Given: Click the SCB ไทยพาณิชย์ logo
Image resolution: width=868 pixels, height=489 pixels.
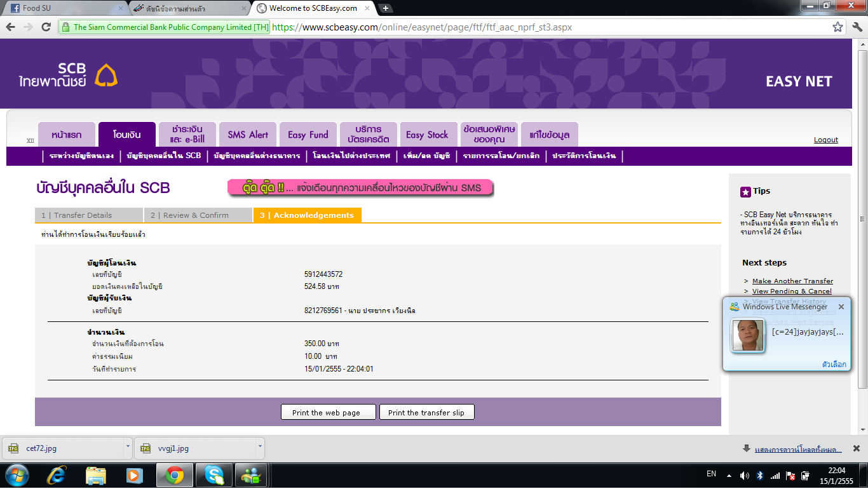Looking at the screenshot, I should [69, 75].
